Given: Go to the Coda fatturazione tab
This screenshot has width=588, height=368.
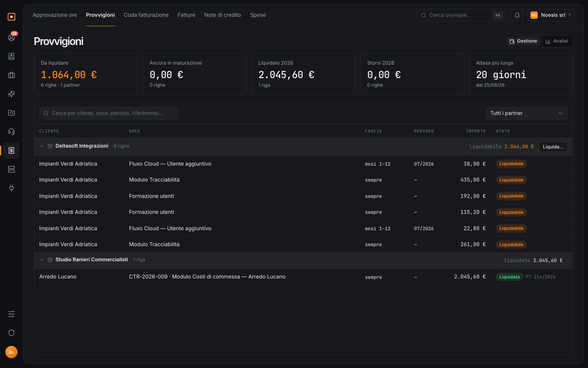Looking at the screenshot, I should [146, 15].
